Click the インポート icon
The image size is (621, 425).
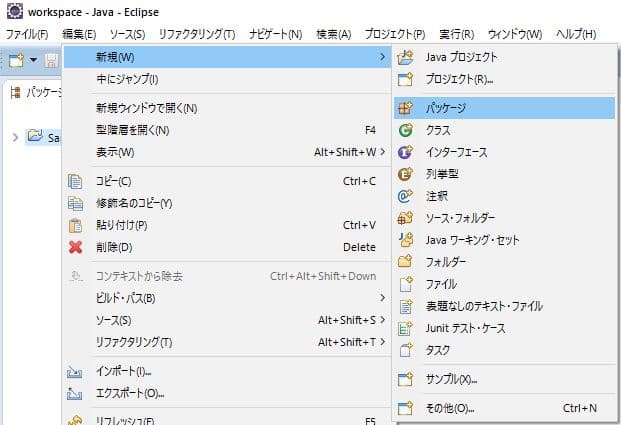pos(75,372)
